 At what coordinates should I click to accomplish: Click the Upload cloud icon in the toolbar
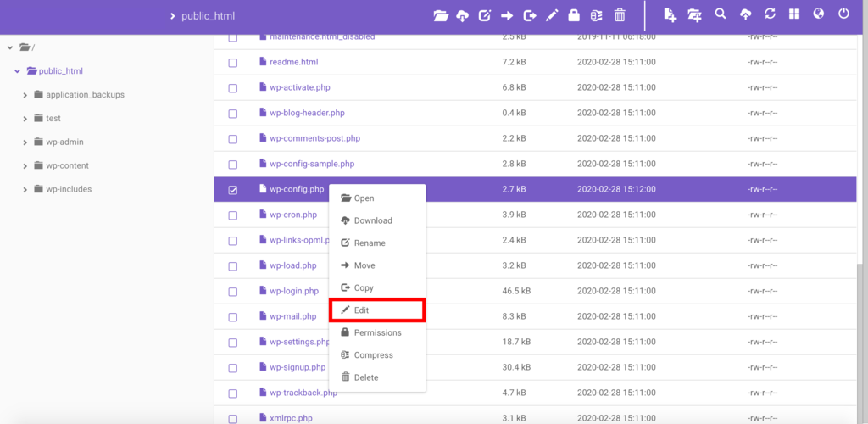(746, 15)
